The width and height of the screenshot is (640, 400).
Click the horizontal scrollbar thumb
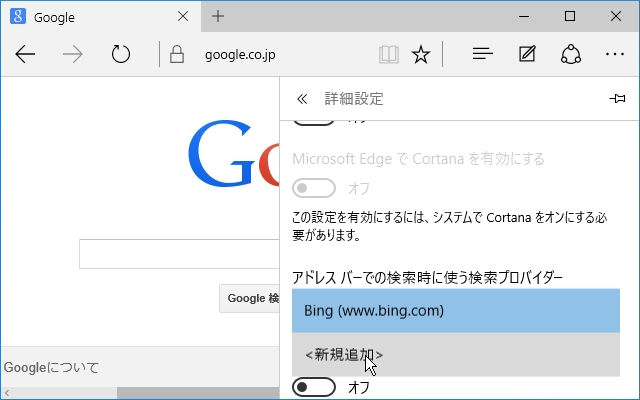click(198, 393)
